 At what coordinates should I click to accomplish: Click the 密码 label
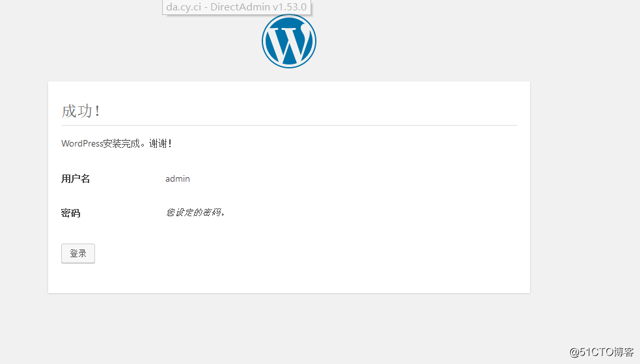pyautogui.click(x=70, y=213)
